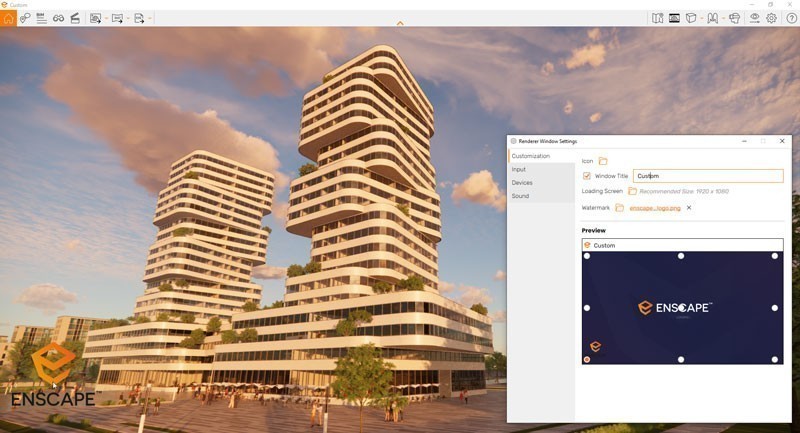Remove watermark with the X button

[x=689, y=208]
